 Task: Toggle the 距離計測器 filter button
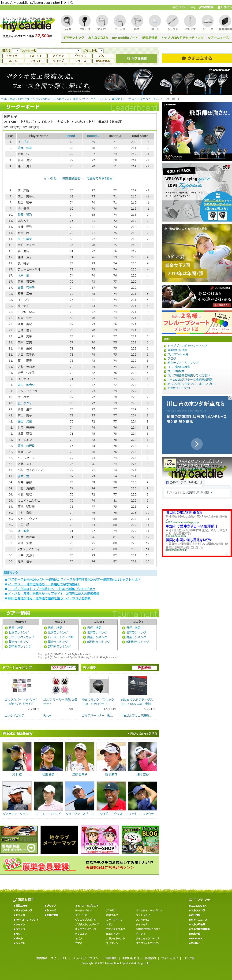103,61
